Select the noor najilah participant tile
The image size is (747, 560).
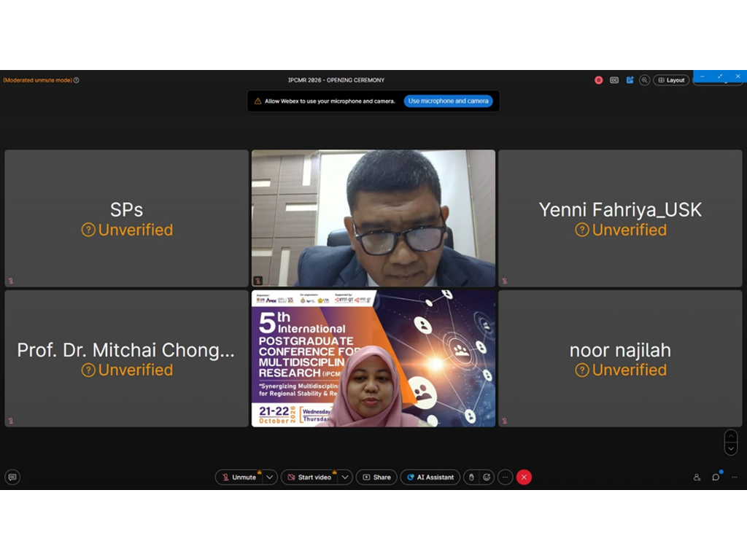620,359
